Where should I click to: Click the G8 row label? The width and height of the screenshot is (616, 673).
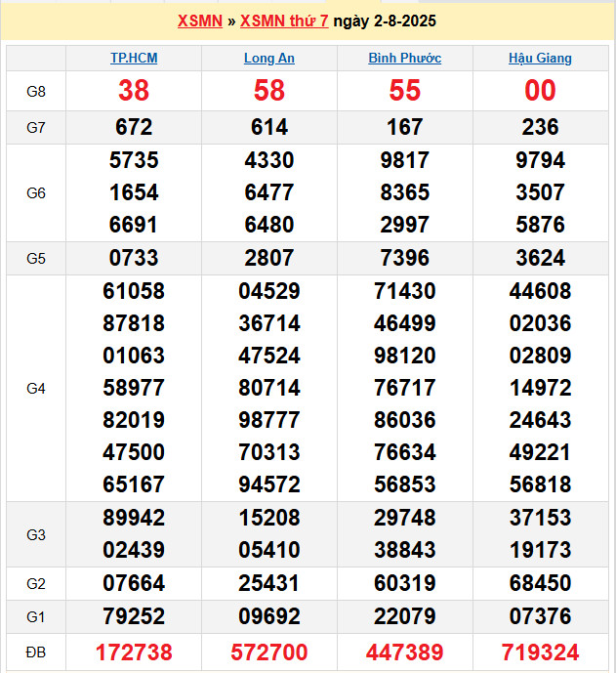pos(36,92)
